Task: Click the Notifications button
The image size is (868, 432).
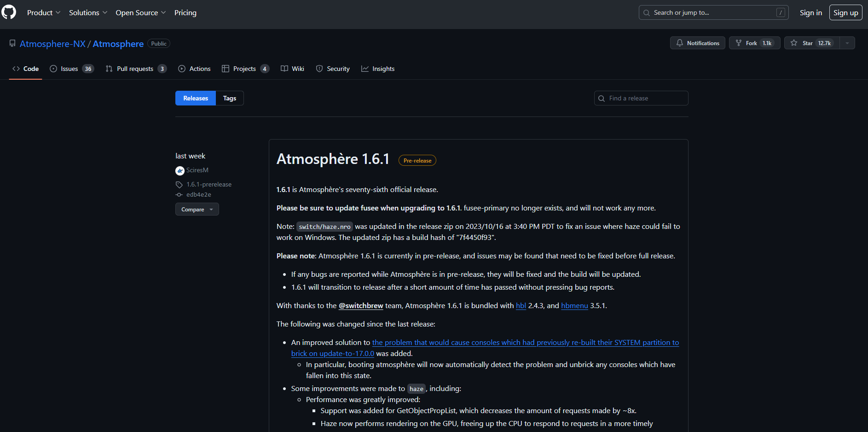Action: pos(697,43)
